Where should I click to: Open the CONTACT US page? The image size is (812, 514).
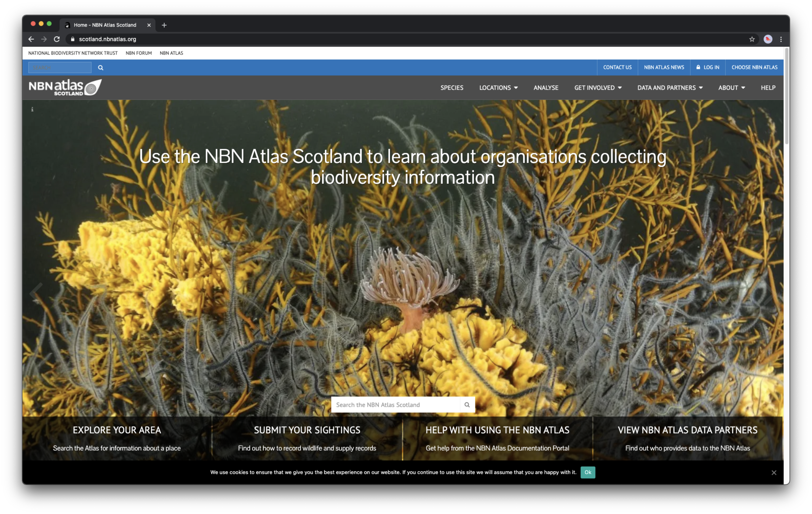click(617, 67)
